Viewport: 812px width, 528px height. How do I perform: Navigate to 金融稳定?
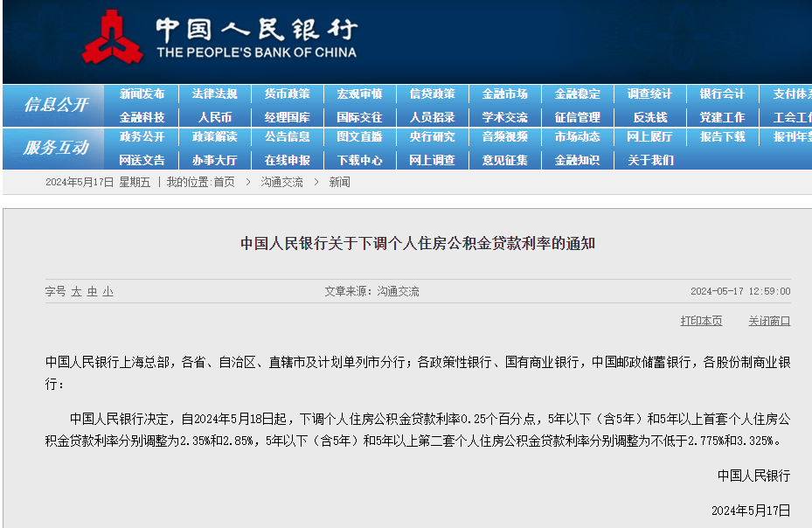(577, 94)
